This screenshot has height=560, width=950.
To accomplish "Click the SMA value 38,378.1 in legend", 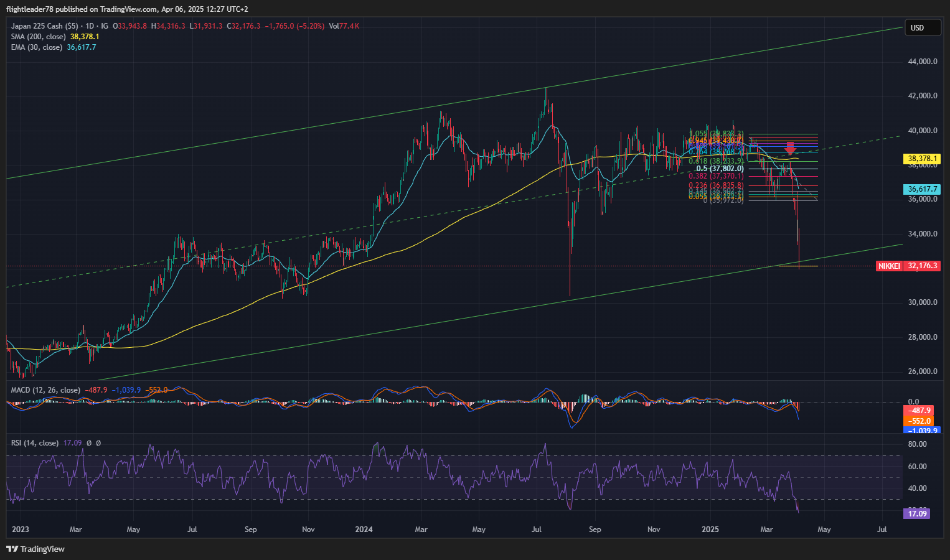I will (85, 37).
